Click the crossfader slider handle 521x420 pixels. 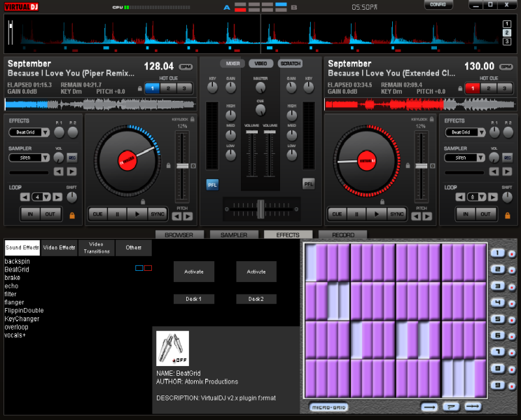260,208
